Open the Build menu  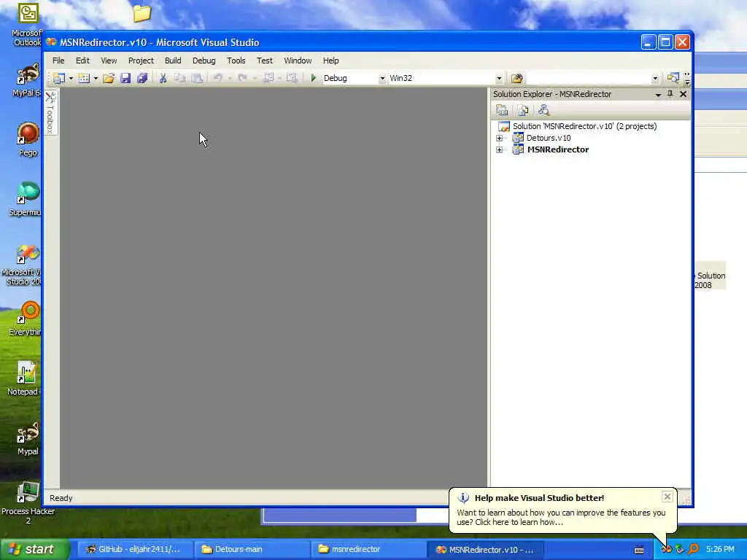(173, 61)
